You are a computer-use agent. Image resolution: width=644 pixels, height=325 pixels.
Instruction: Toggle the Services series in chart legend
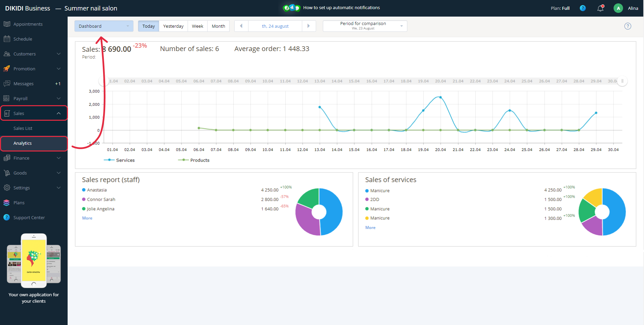coord(119,160)
